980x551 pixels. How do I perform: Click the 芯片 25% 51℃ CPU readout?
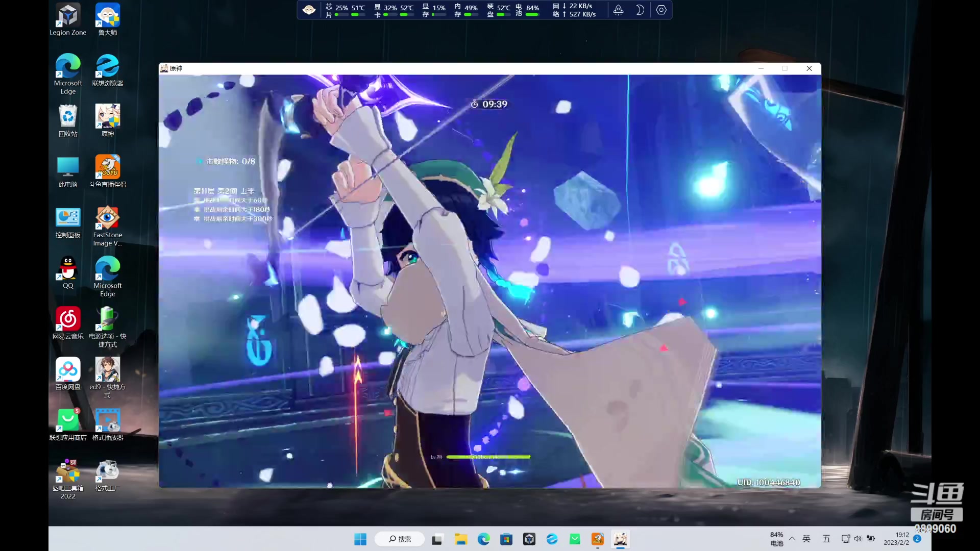pos(346,10)
